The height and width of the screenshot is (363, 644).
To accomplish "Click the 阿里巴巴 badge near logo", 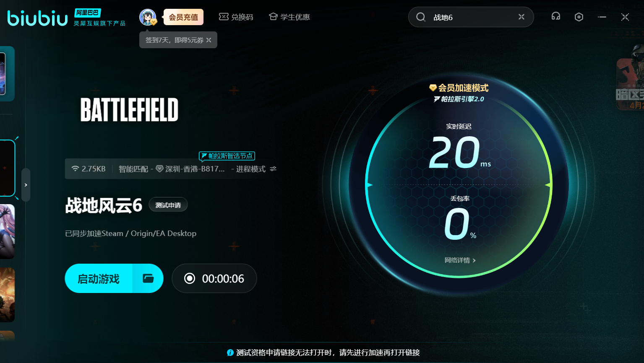I will [88, 13].
